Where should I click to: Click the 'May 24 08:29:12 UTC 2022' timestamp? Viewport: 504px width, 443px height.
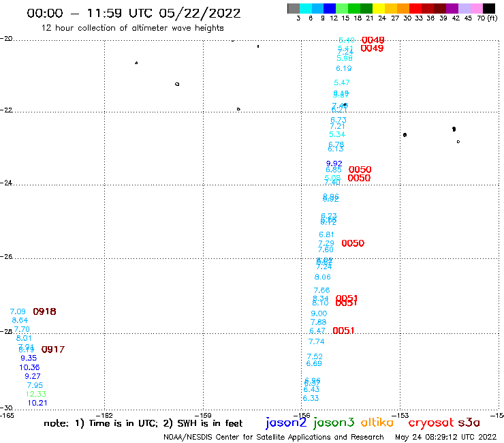[x=445, y=437]
